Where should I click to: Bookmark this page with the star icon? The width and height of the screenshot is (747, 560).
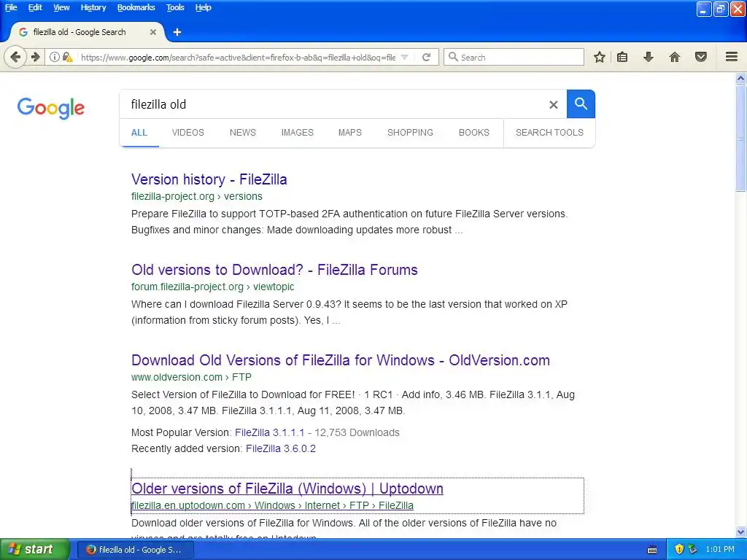click(x=600, y=57)
